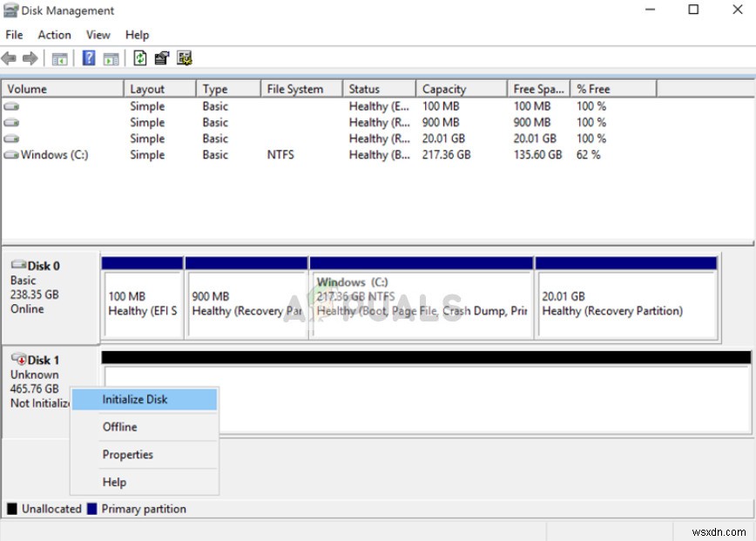Toggle the show/hide action pane icon
The image size is (756, 541).
click(x=111, y=59)
